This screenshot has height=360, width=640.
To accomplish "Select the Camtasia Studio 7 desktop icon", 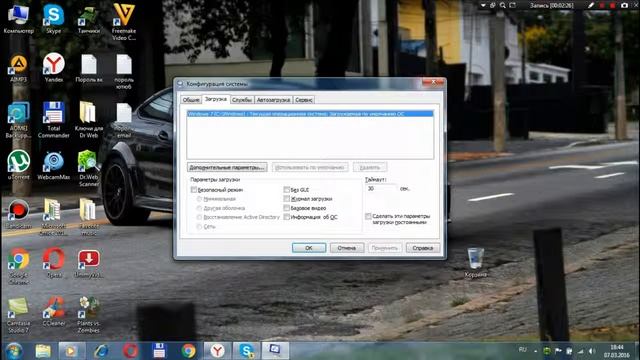I will tap(18, 315).
